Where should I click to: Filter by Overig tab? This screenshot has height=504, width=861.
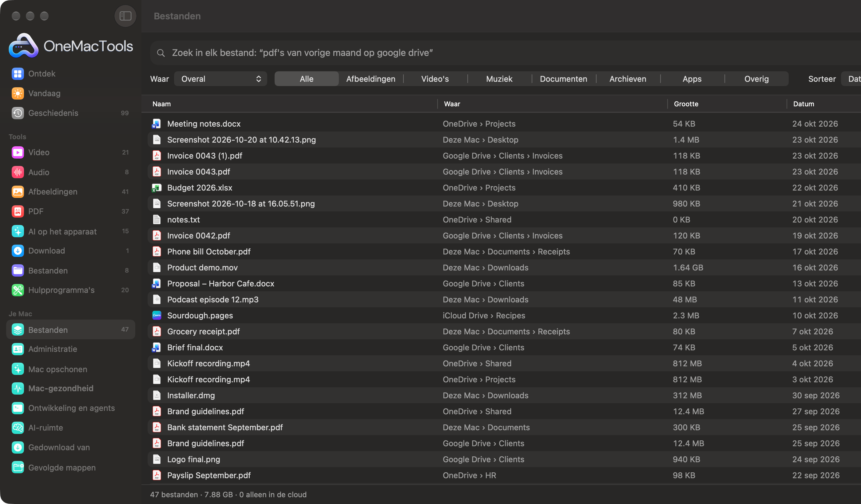tap(756, 79)
